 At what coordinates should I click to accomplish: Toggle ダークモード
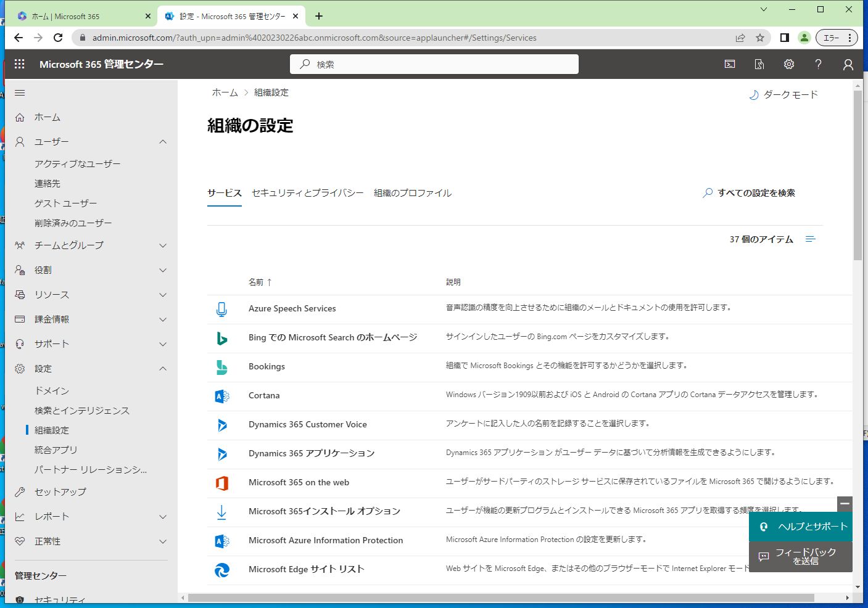[x=783, y=94]
